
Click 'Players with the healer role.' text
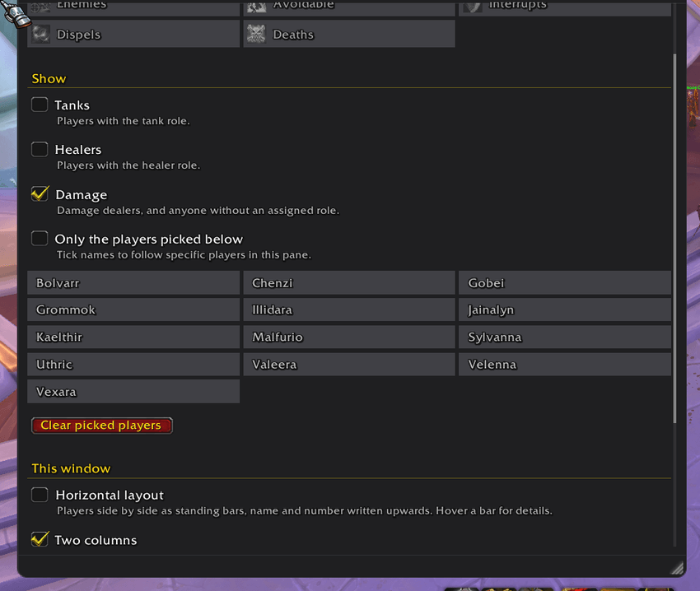tap(128, 165)
